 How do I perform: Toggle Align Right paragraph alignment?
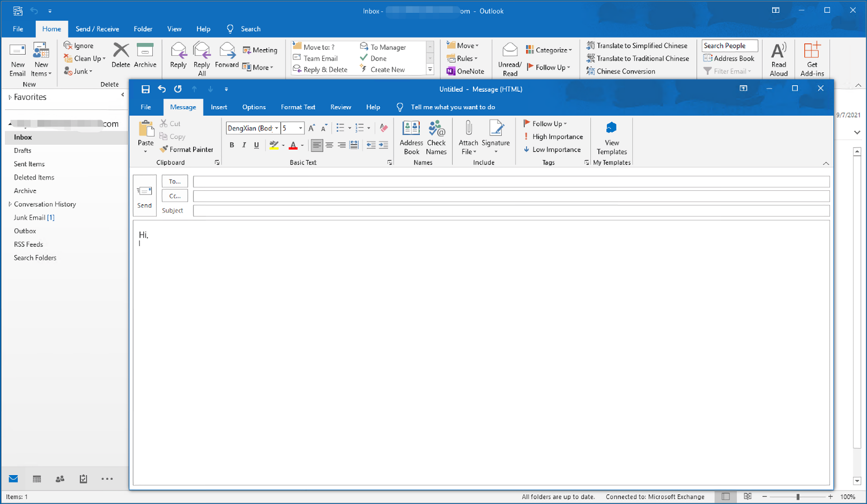coord(342,145)
